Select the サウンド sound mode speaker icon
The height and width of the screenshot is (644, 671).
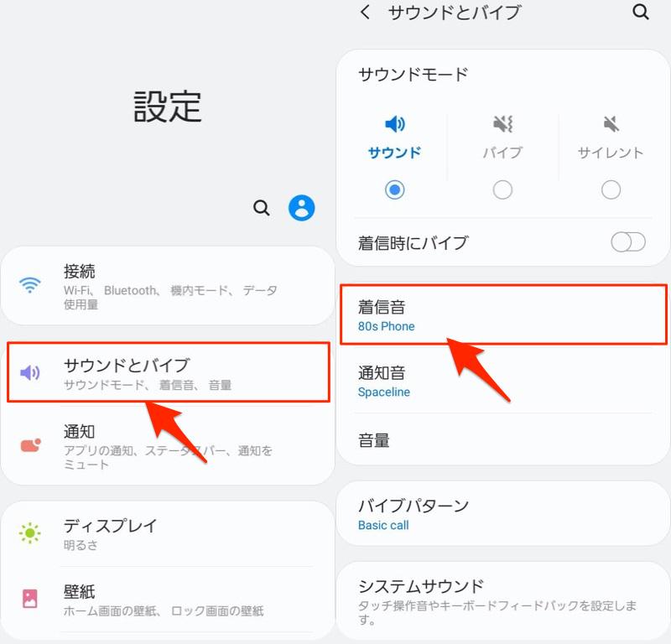click(x=394, y=124)
